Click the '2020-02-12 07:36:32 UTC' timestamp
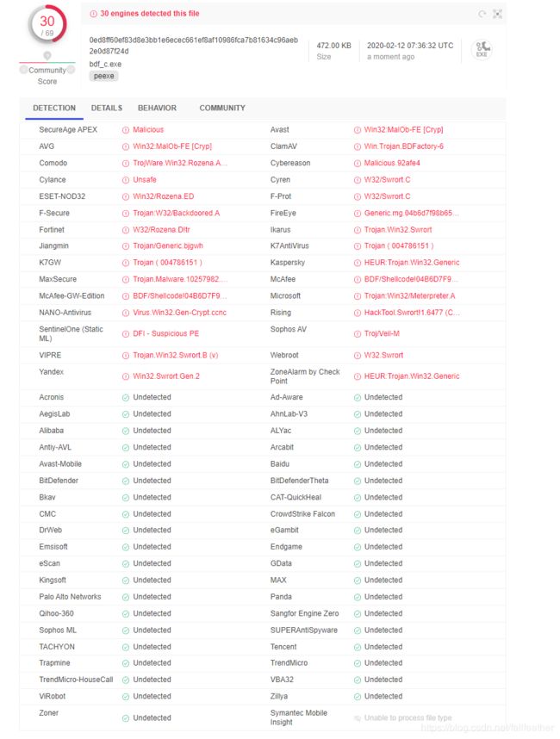This screenshot has width=560, height=739. pyautogui.click(x=410, y=46)
